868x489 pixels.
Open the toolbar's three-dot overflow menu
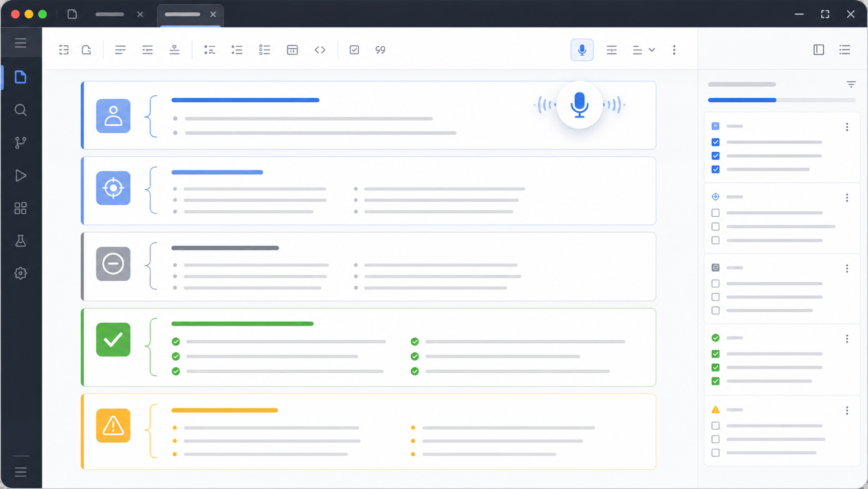[674, 50]
